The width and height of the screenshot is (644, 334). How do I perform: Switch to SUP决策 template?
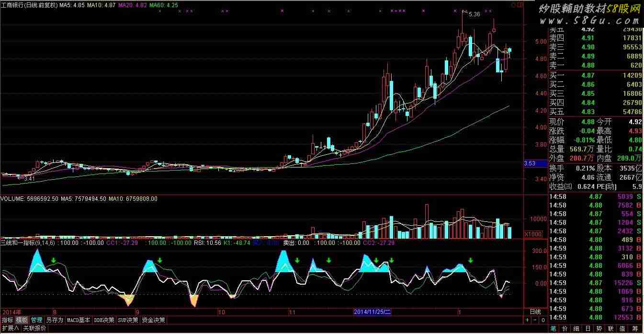(x=128, y=320)
